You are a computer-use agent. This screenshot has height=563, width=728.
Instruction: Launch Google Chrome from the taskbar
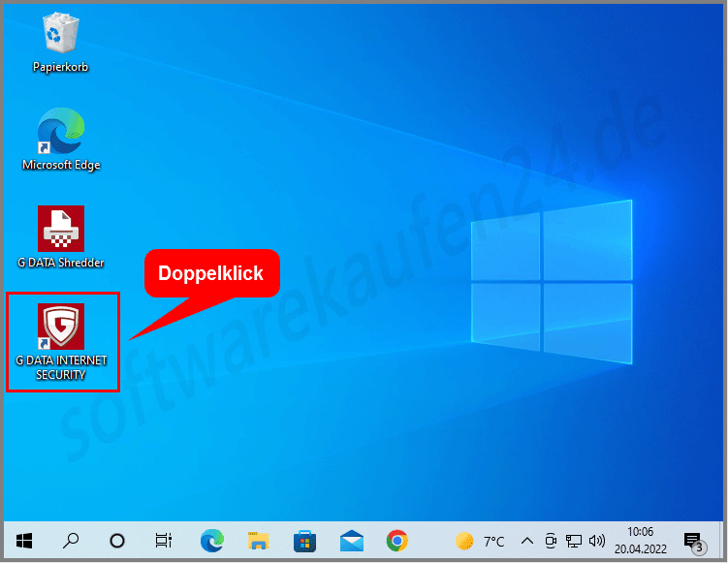396,541
